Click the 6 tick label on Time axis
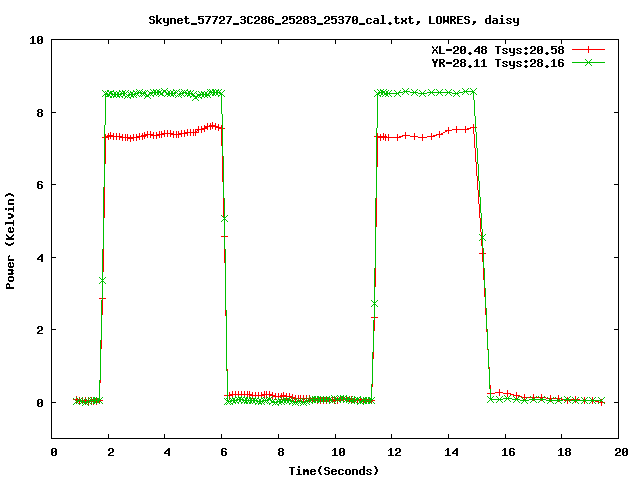640x480 pixels. (x=224, y=452)
